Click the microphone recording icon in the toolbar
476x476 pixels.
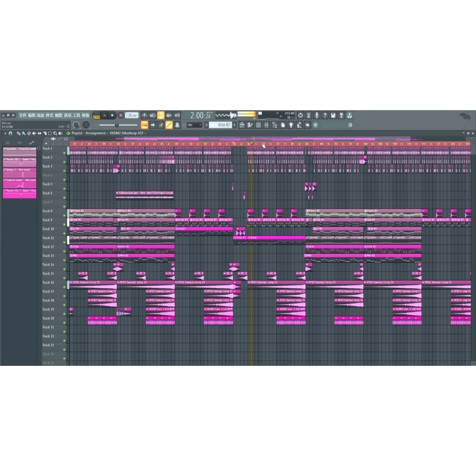[x=317, y=115]
